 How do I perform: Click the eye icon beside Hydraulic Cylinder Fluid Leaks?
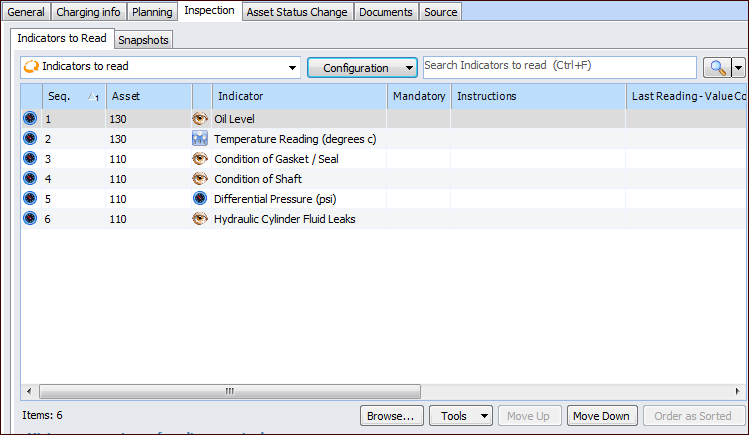(200, 219)
